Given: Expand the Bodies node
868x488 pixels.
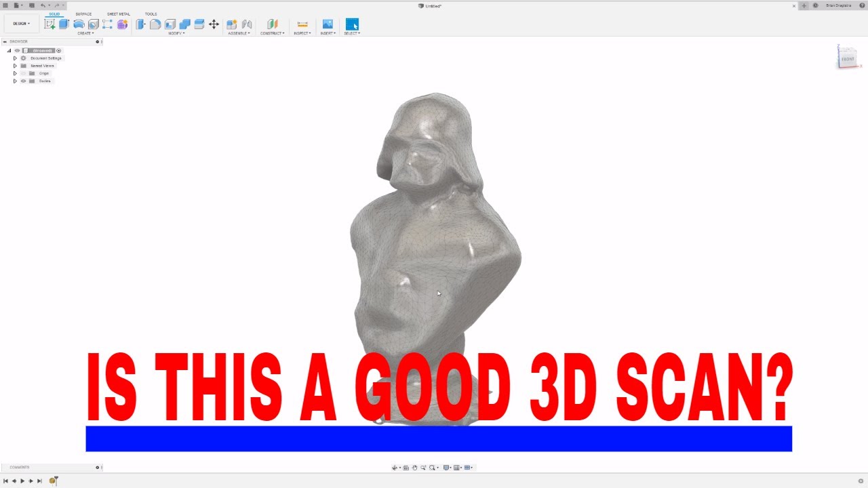Looking at the screenshot, I should coord(15,81).
